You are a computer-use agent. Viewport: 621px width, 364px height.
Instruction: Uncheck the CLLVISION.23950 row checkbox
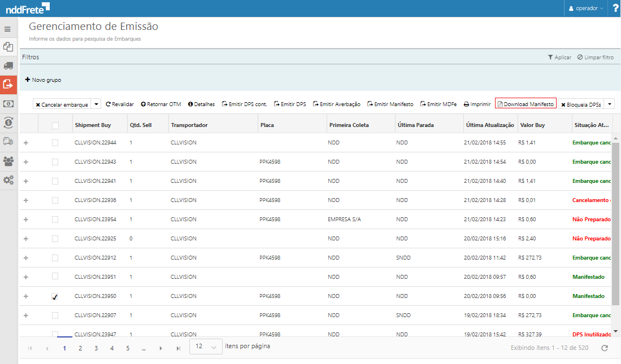click(x=55, y=296)
